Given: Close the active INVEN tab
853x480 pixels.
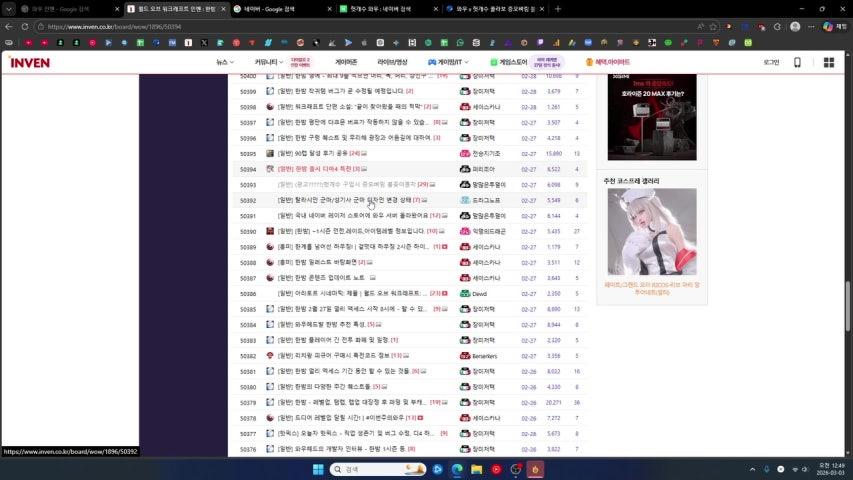Looking at the screenshot, I should [x=223, y=9].
